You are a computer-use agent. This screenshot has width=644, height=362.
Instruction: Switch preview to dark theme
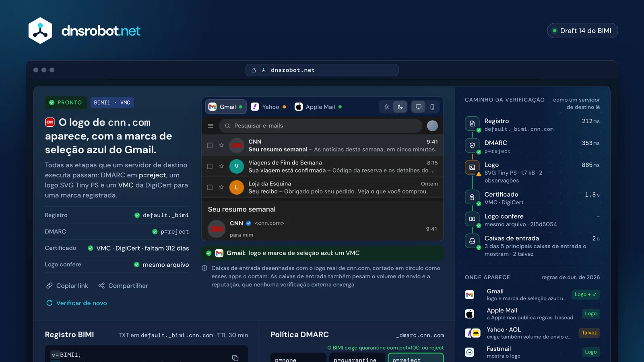[400, 107]
